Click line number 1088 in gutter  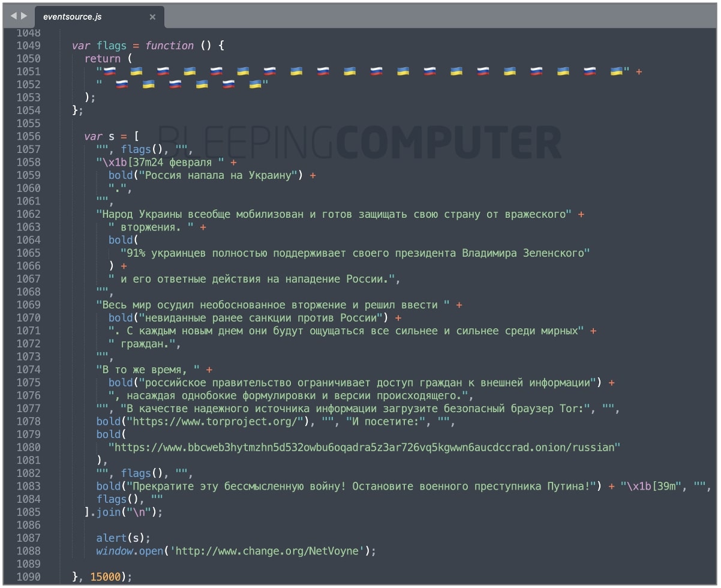[29, 551]
